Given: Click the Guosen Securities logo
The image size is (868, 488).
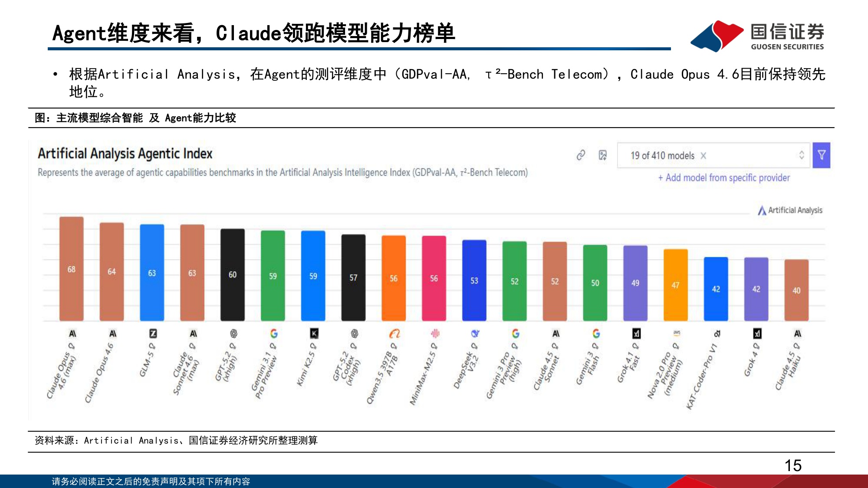Looking at the screenshot, I should coord(757,36).
